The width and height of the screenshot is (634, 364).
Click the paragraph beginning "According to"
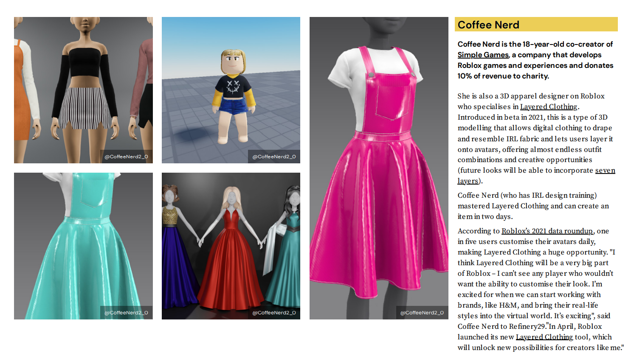pyautogui.click(x=541, y=289)
